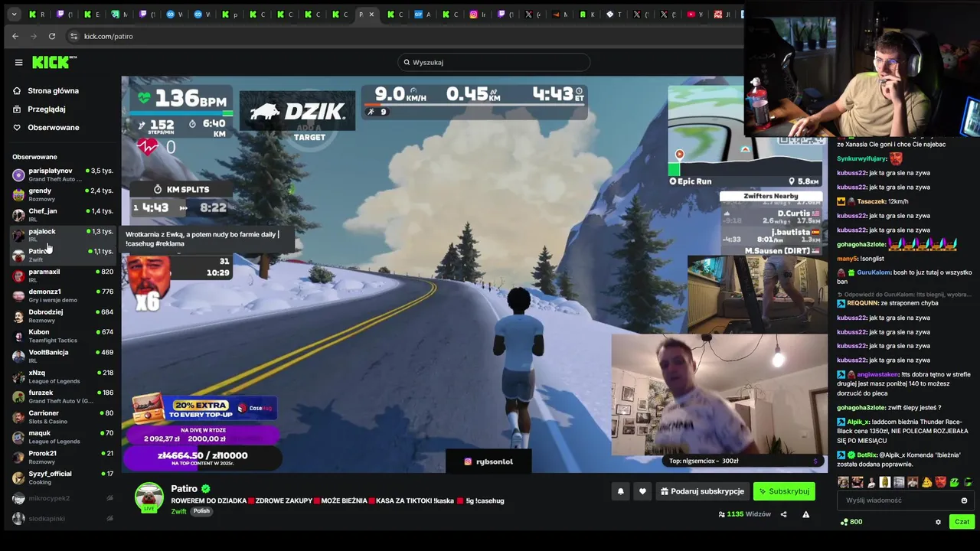Open site information icon in address bar

click(x=73, y=36)
